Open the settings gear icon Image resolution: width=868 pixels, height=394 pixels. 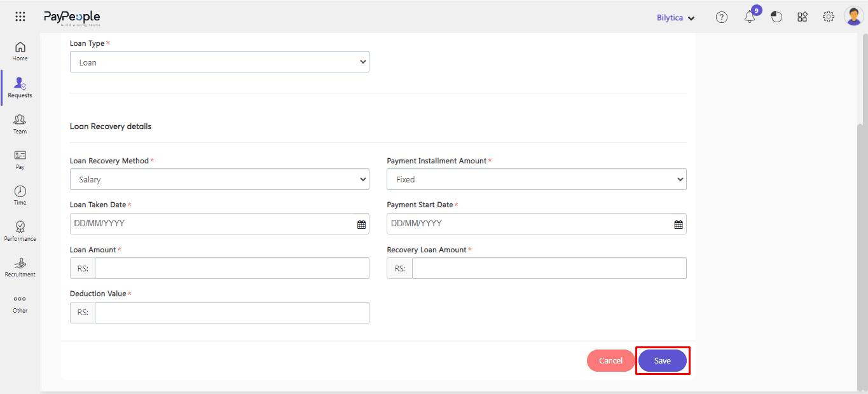pos(829,17)
